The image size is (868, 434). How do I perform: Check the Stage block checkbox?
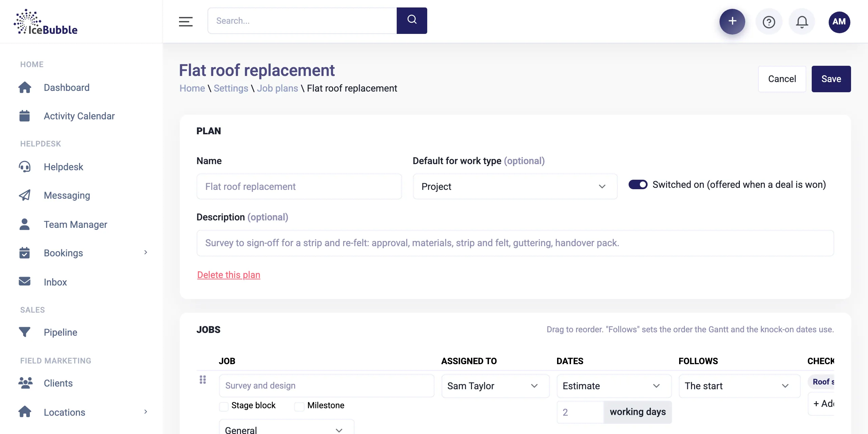(224, 406)
